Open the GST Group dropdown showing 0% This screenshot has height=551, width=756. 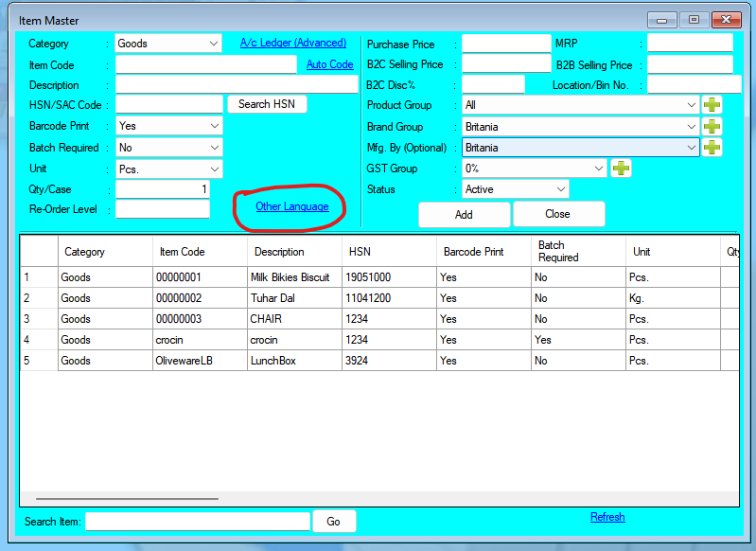click(535, 169)
